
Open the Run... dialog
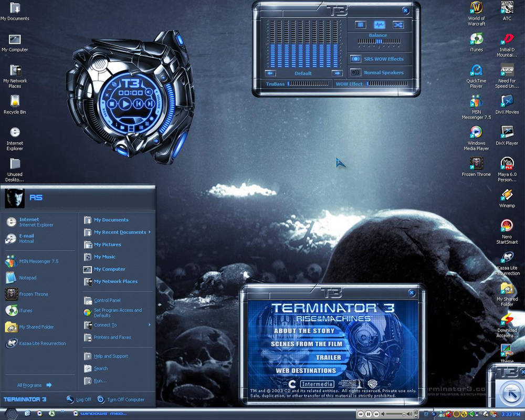pyautogui.click(x=117, y=381)
